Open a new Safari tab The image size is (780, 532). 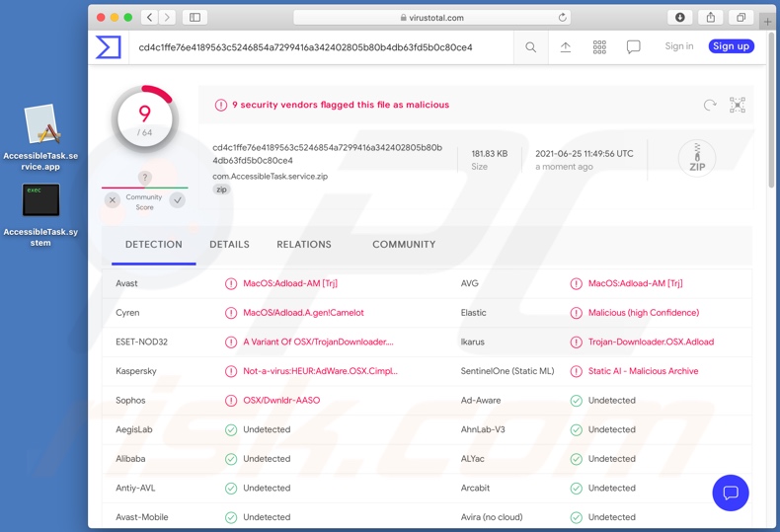(x=767, y=22)
